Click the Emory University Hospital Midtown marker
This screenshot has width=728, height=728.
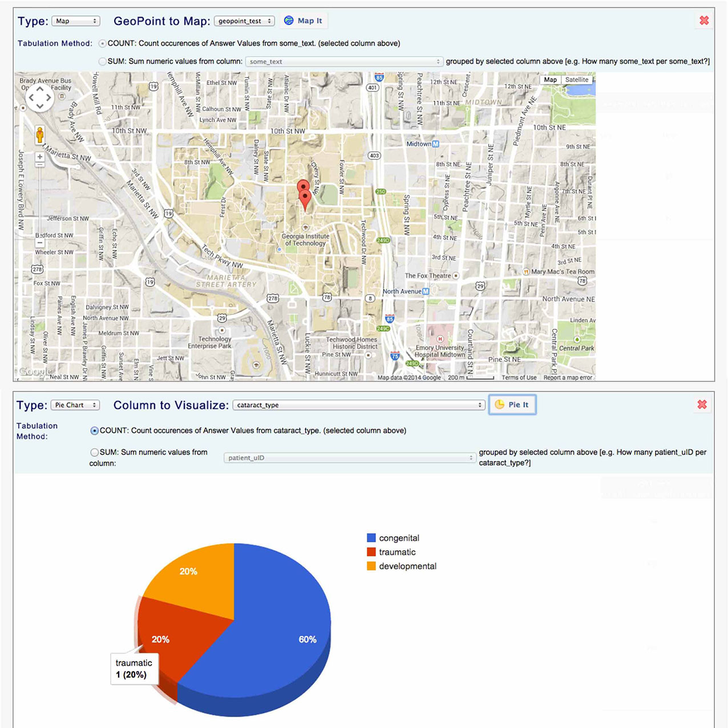[x=440, y=339]
